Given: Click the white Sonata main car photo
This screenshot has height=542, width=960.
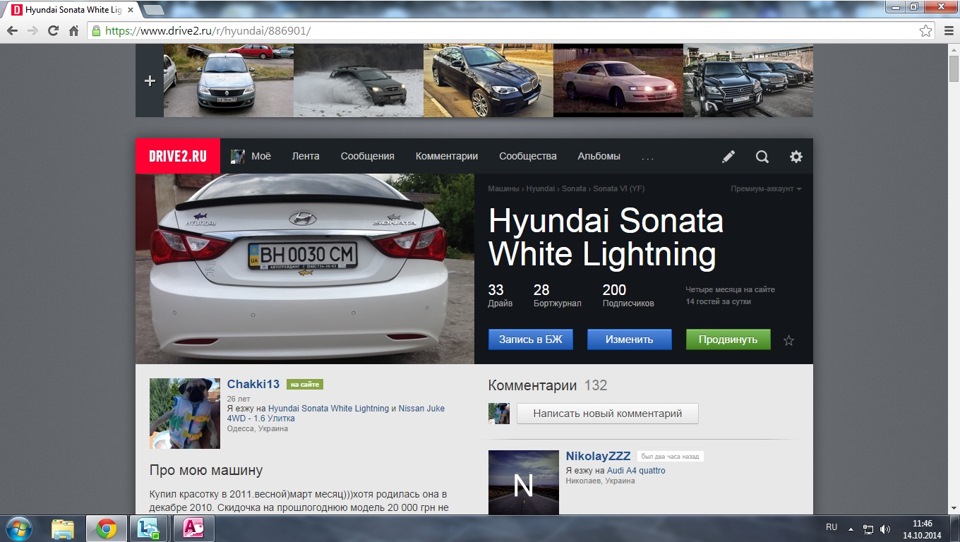Looking at the screenshot, I should [305, 269].
